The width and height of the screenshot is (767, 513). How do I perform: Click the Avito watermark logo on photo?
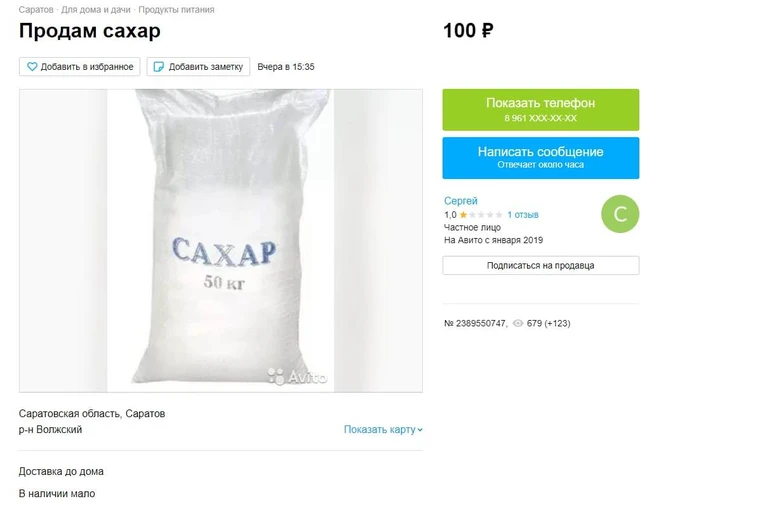(297, 377)
